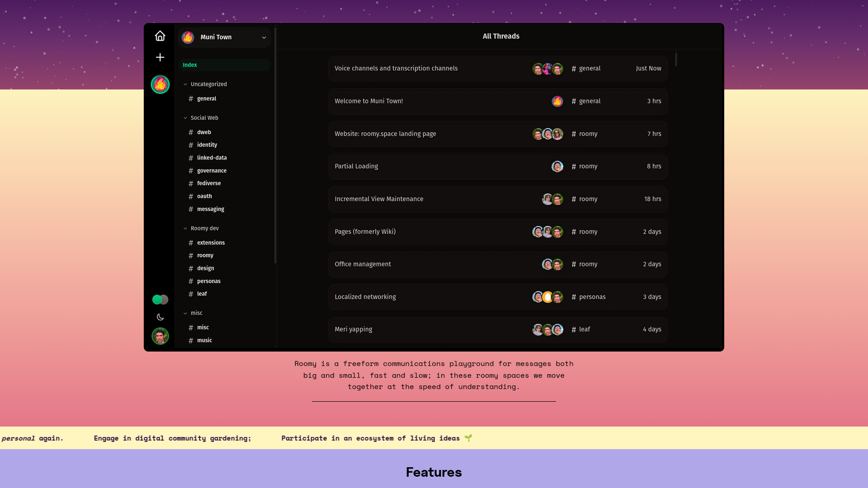Screen dimensions: 868x488
Task: Open the Muni Town space dropdown
Action: (264, 38)
